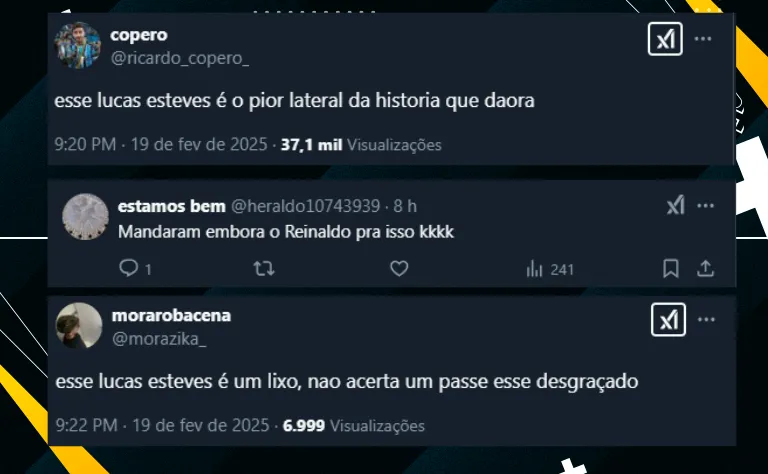Screen dimensions: 768x474
Task: Click the 6.999 Visualizações view count
Action: coord(354,426)
